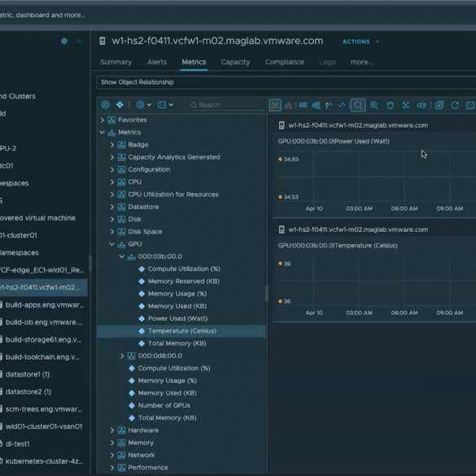
Task: Click the zoom-in magnifier with plus icon
Action: pos(374,105)
